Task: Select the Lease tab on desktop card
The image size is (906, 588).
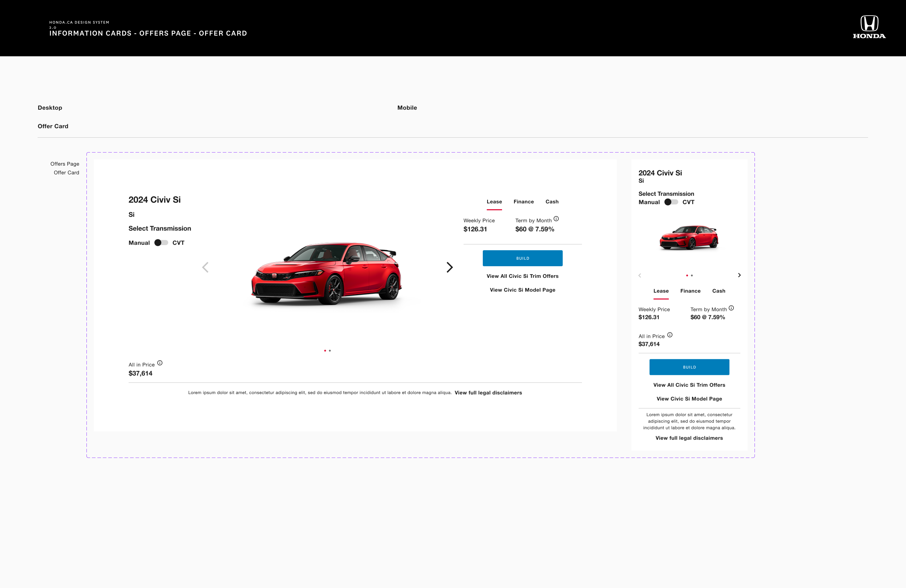Action: coord(494,202)
